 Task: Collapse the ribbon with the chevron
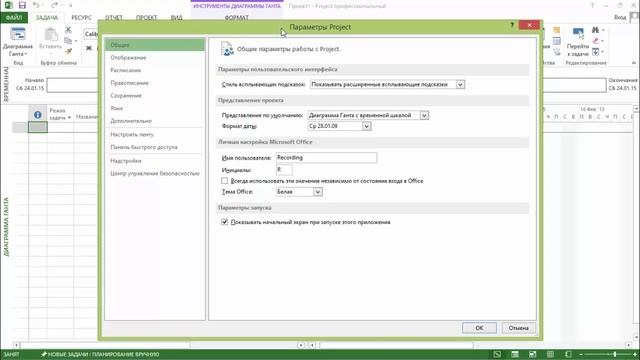633,63
